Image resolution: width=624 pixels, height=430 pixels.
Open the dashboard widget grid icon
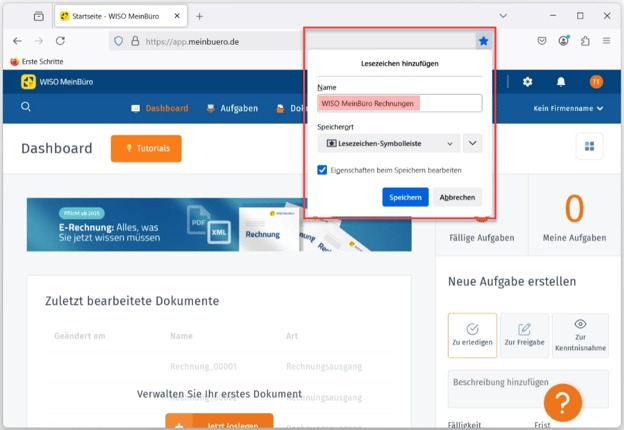[589, 147]
